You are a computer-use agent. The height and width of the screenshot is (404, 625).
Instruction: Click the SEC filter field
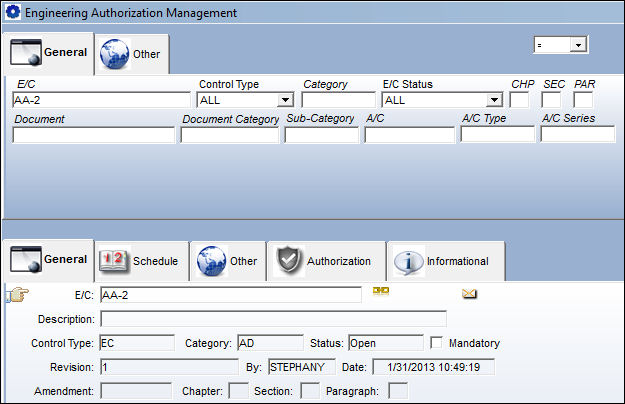click(551, 100)
